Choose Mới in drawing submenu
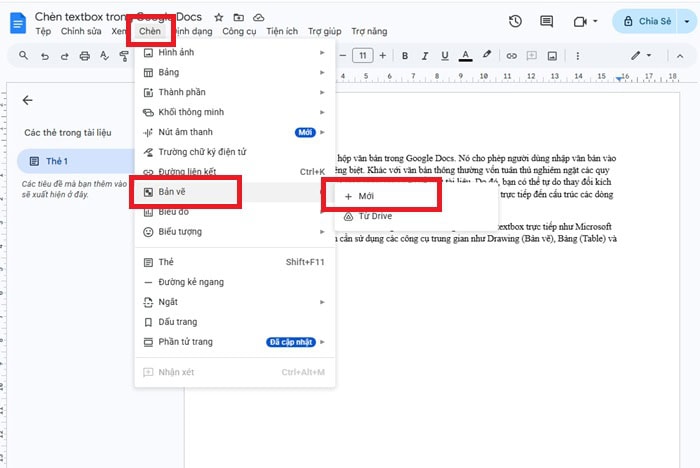This screenshot has width=700, height=468. 416,196
